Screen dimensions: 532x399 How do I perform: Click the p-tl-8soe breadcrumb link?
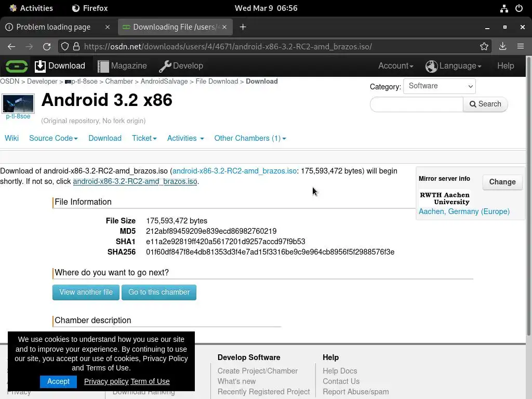tap(81, 82)
